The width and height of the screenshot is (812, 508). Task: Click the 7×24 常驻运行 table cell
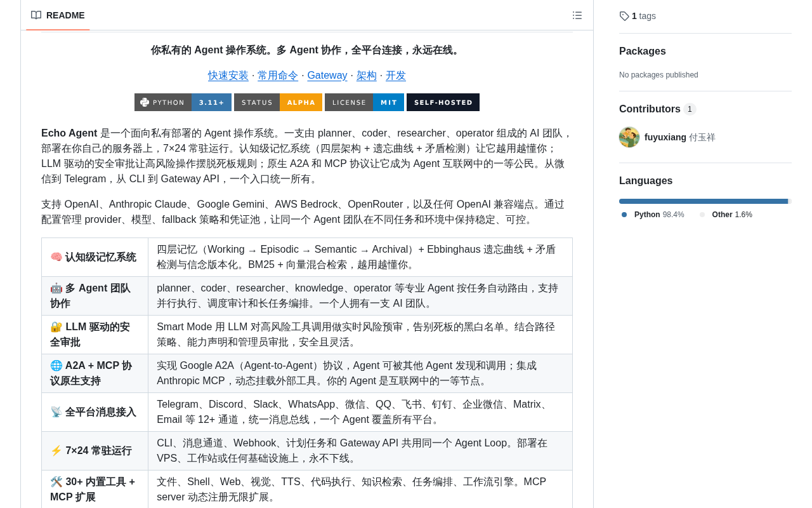(95, 451)
